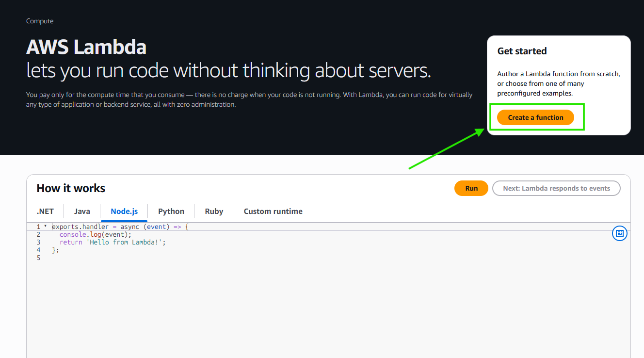Screen dimensions: 644x358
Task: Switch to the Java tab
Action: point(81,211)
